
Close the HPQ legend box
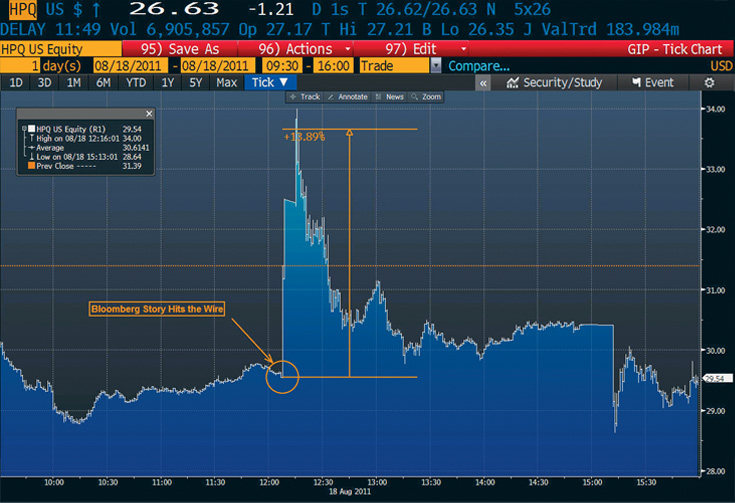click(x=148, y=114)
